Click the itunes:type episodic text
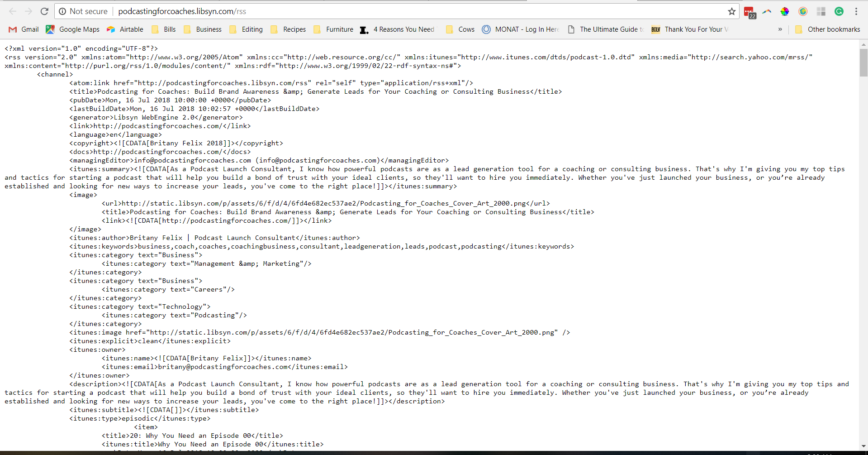This screenshot has height=455, width=868. point(138,418)
